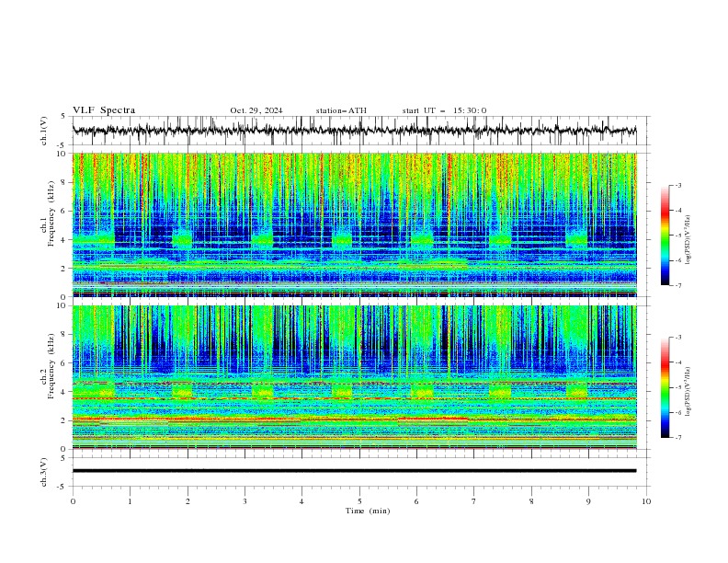Image resolution: width=728 pixels, height=563 pixels.
Task: Click the "-3" tick on ch.2 colorbar
Action: coord(677,338)
